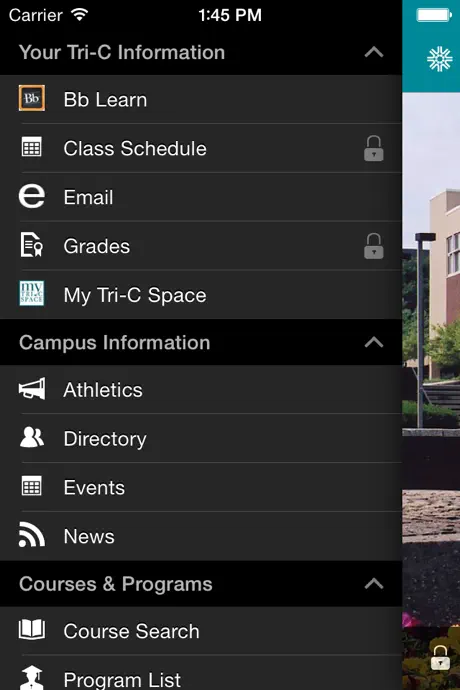Tap the My Tri-C Space logo icon
460x690 pixels.
point(32,293)
